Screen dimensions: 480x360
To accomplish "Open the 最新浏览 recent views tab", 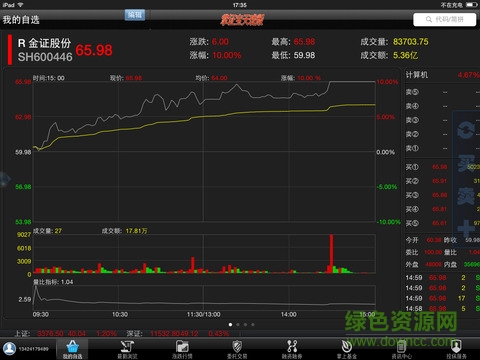I will tap(127, 349).
